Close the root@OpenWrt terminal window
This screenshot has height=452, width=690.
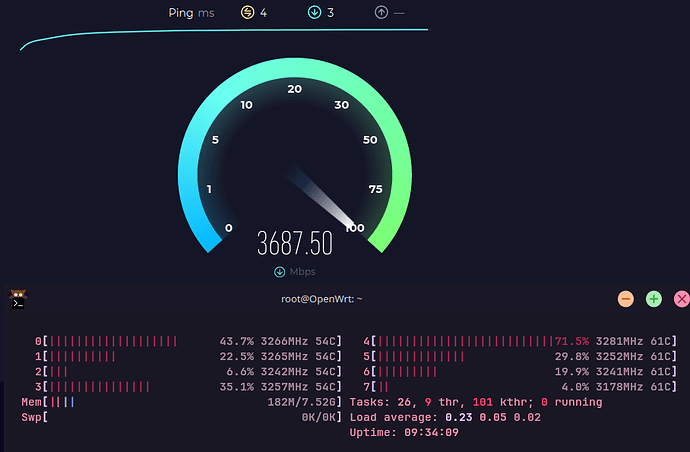(x=682, y=299)
